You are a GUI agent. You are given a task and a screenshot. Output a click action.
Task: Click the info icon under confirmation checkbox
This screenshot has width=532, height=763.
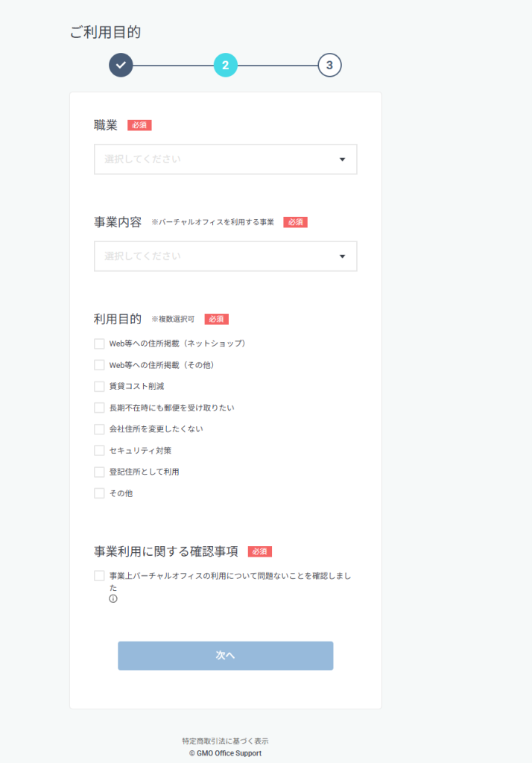113,598
